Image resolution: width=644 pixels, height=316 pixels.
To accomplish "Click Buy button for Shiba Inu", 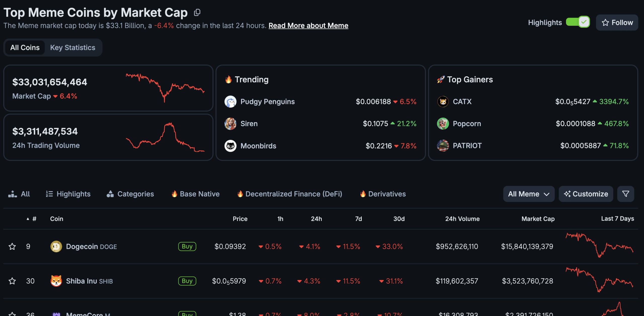I will [187, 281].
